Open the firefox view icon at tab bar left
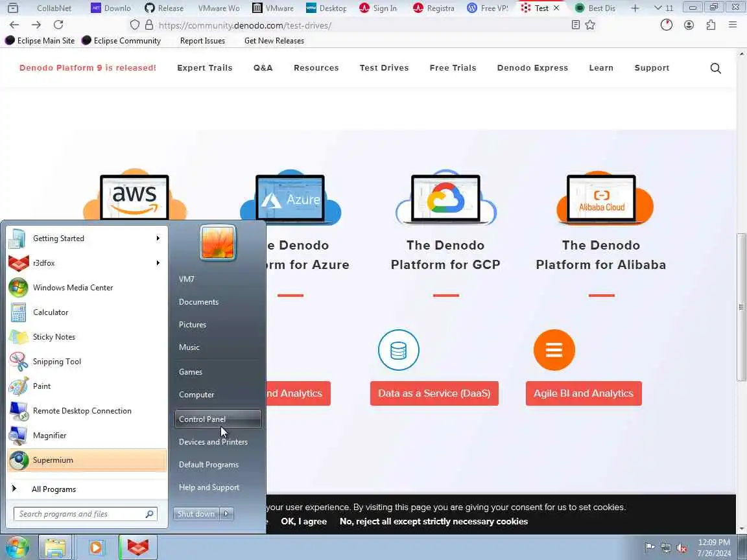The image size is (747, 560). 13,8
